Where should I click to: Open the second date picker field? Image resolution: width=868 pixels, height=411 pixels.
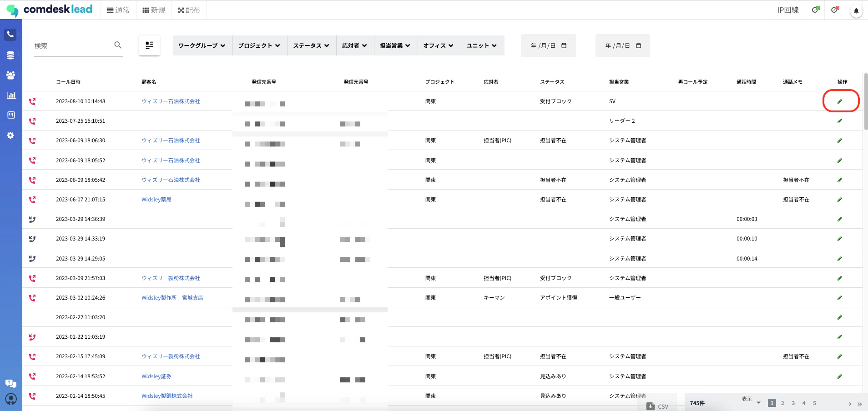click(x=623, y=45)
